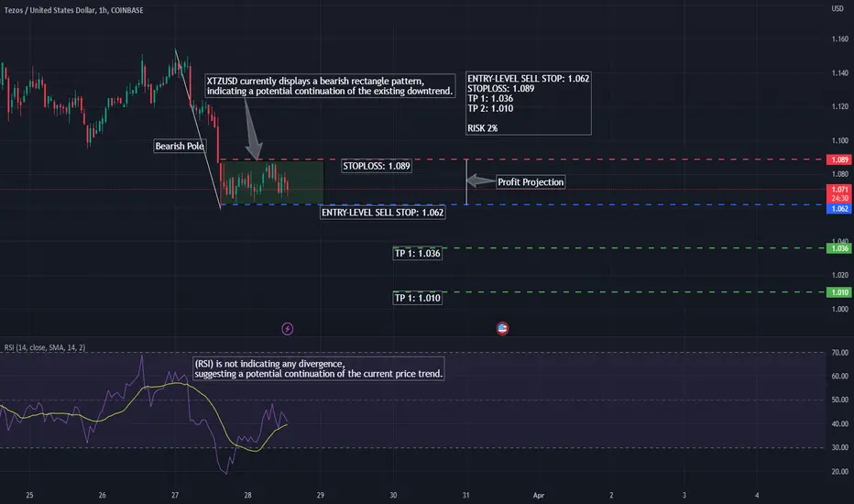Select the red 1.089 price axis tag
Image resolution: width=854 pixels, height=504 pixels.
click(x=839, y=159)
